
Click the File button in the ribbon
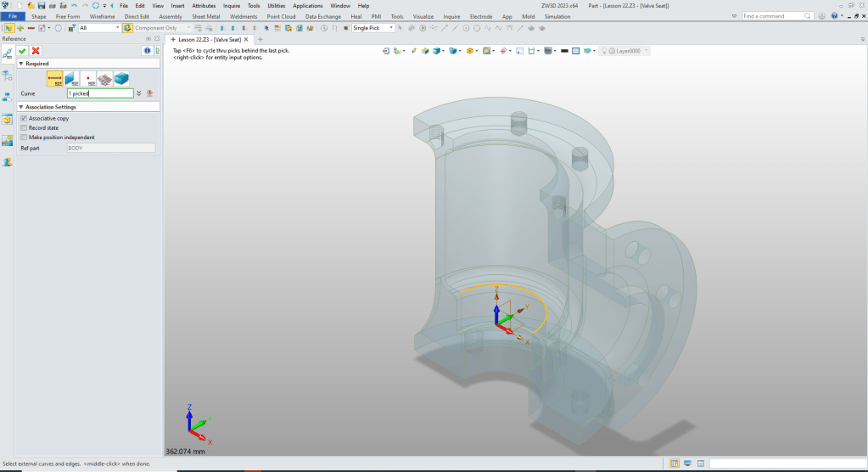click(x=13, y=16)
